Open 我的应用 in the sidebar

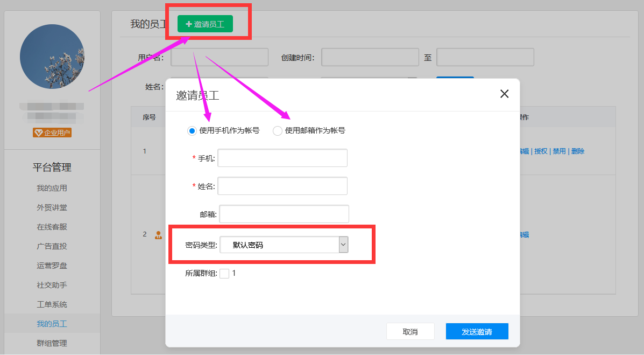coord(52,187)
